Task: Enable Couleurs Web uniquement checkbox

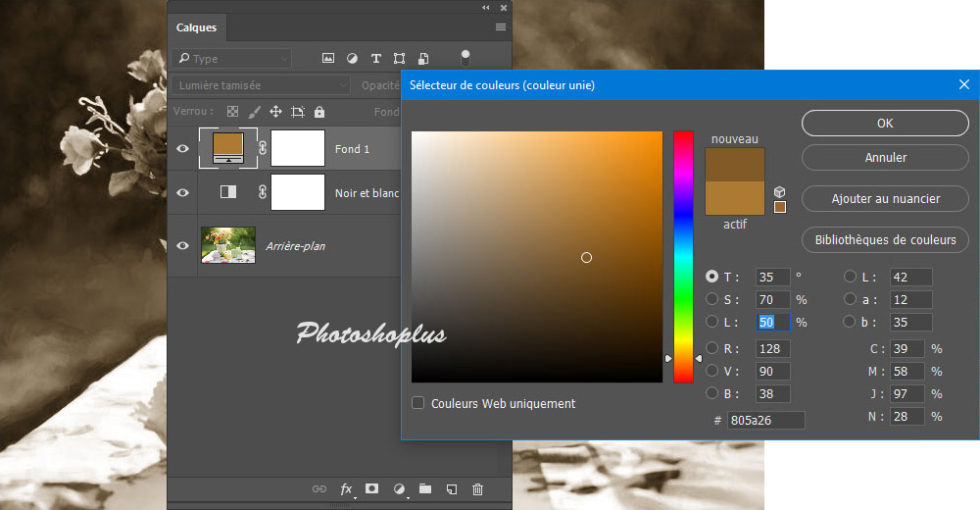Action: 418,403
